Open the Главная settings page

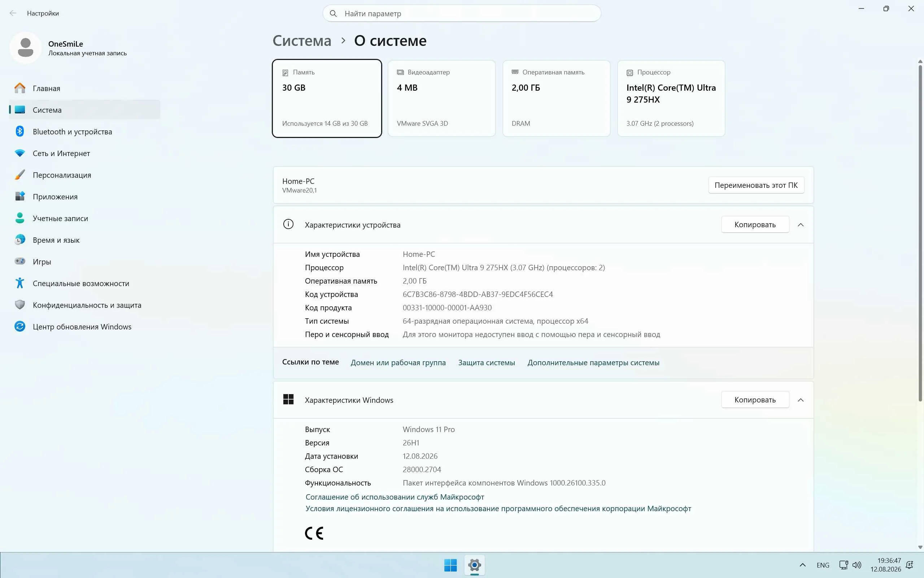pyautogui.click(x=84, y=88)
